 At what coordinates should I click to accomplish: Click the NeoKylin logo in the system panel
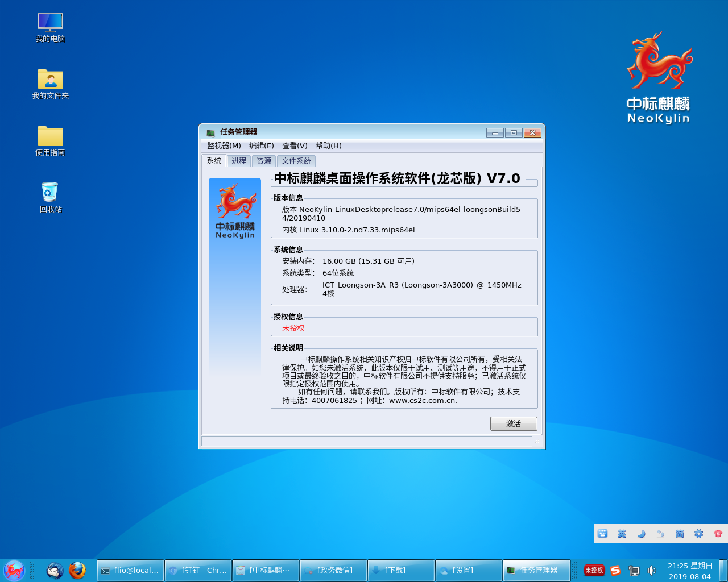coord(235,211)
